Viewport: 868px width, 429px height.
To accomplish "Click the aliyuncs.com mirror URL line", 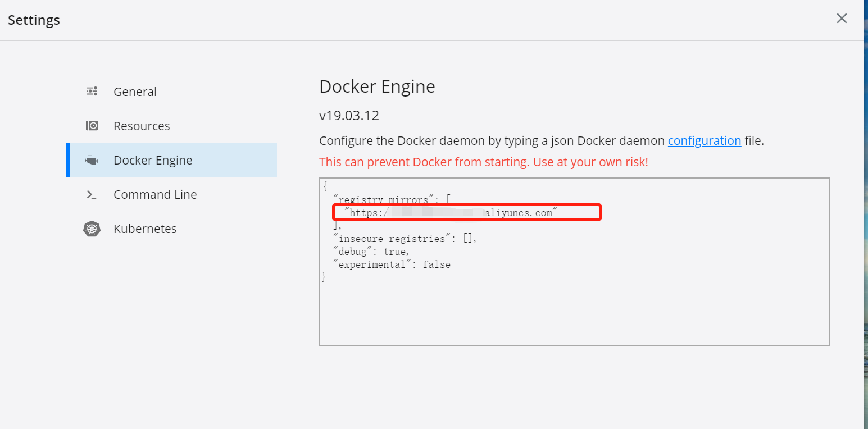I will 520,213.
